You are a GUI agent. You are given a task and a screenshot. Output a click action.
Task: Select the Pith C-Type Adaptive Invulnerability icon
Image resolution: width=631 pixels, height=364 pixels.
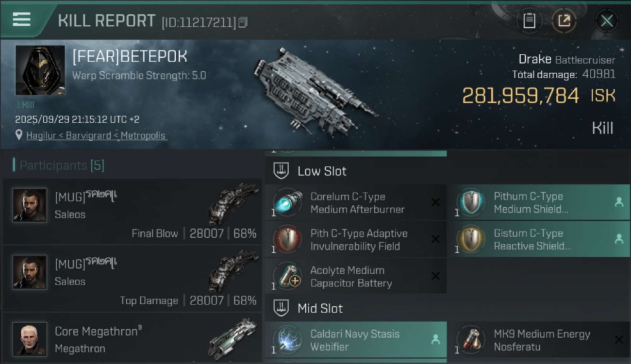[x=287, y=240]
